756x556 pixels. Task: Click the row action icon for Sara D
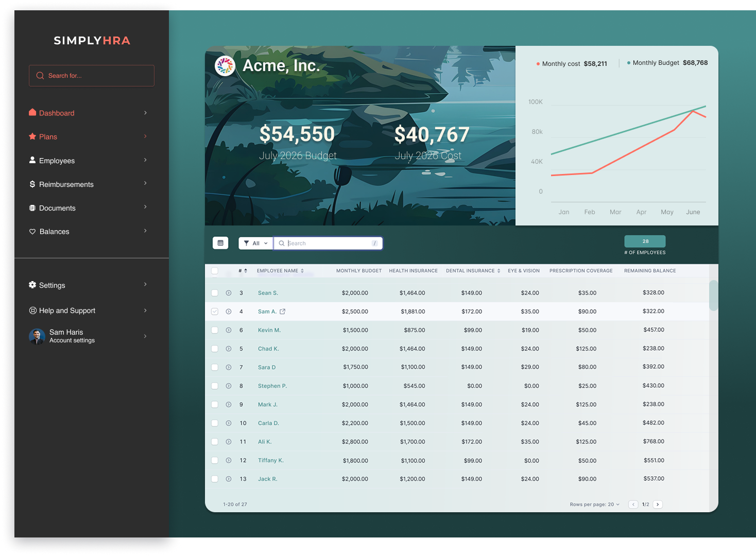[x=229, y=367]
